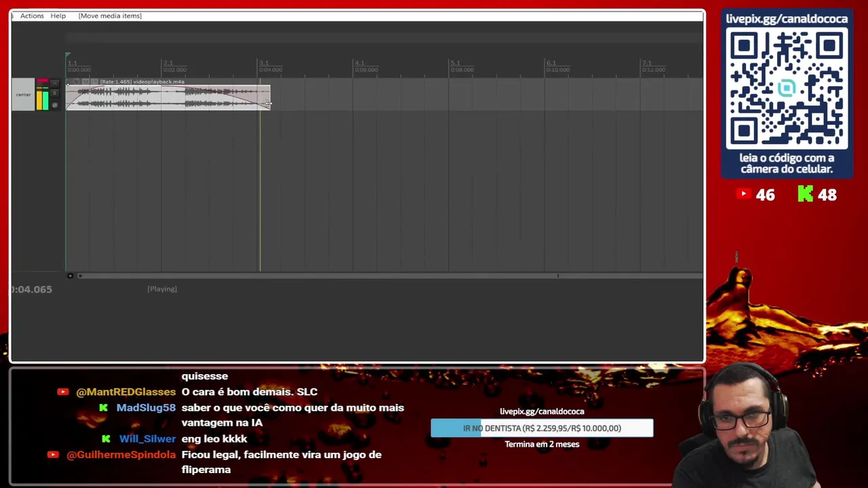Click the YouTube icon beside @MantREDGlasses
This screenshot has width=868, height=488.
pyautogui.click(x=63, y=392)
